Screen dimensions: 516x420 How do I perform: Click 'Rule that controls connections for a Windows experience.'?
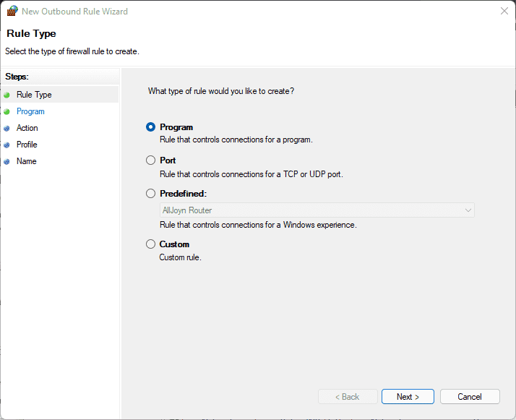(258, 225)
